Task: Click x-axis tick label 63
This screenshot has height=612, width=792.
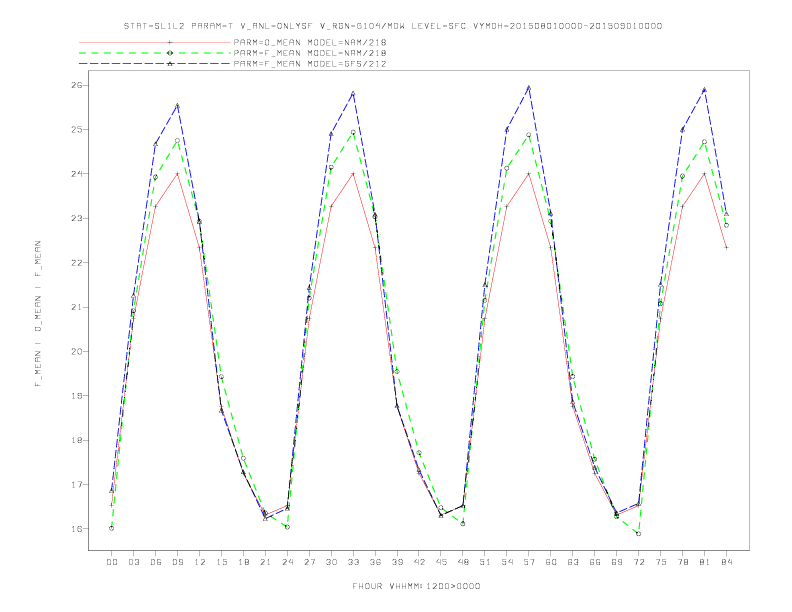Action: 573,562
